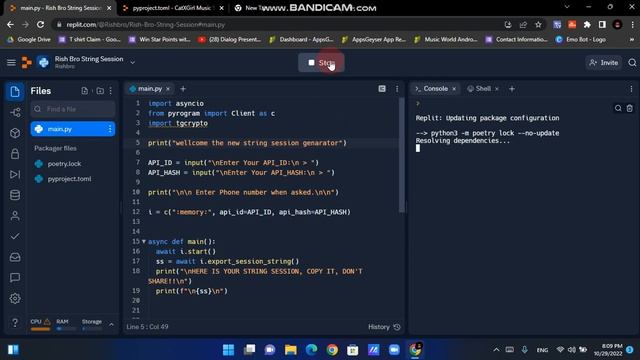Open main.py file options menu
Image resolution: width=640 pixels, height=360 pixels.
[x=110, y=129]
